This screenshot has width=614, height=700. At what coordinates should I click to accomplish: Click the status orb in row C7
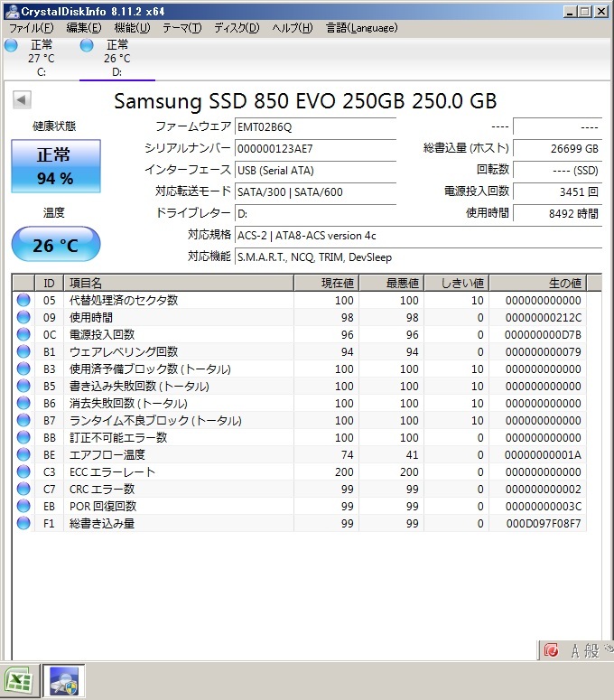click(x=23, y=490)
